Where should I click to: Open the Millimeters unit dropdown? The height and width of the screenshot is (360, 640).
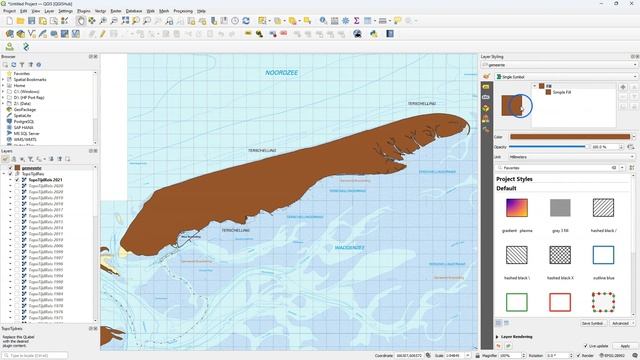pyautogui.click(x=572, y=157)
